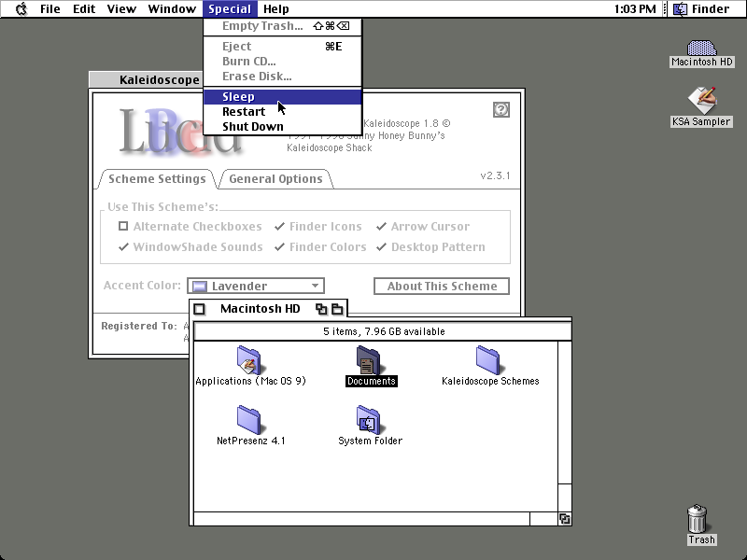Open the Accent Color Lavender dropdown

[x=256, y=286]
